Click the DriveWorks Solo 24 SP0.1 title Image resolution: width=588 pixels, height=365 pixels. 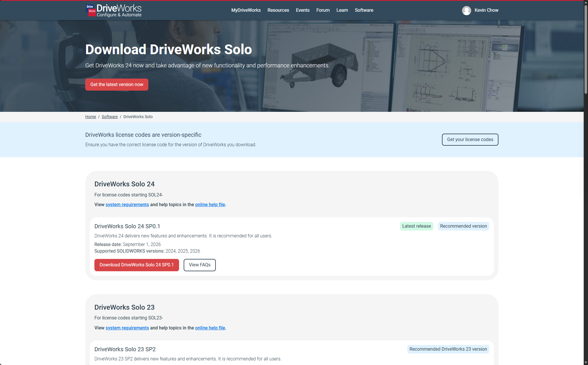pos(127,227)
